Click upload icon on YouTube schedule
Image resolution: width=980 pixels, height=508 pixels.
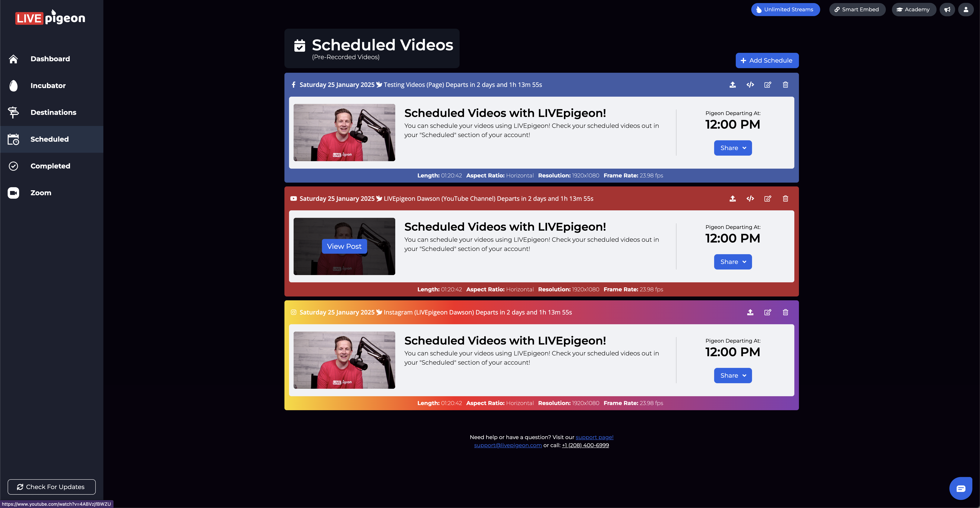pyautogui.click(x=732, y=199)
